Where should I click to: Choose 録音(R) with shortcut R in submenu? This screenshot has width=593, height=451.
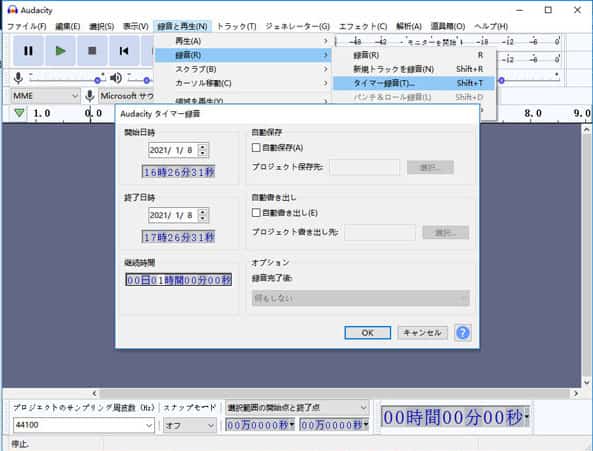pos(414,55)
